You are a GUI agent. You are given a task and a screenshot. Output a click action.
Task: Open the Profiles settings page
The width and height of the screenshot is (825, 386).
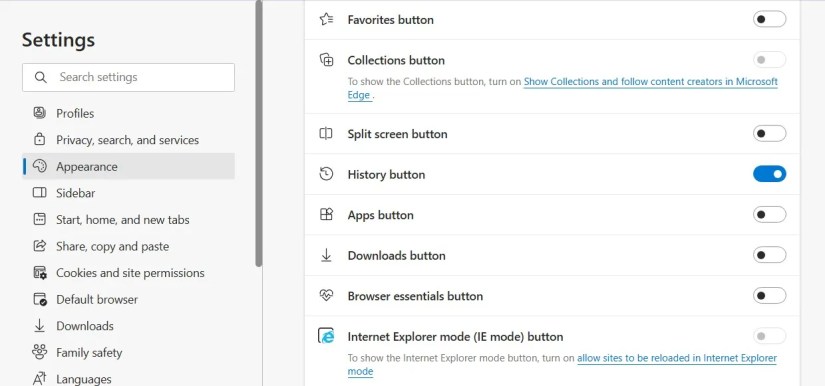point(128,113)
